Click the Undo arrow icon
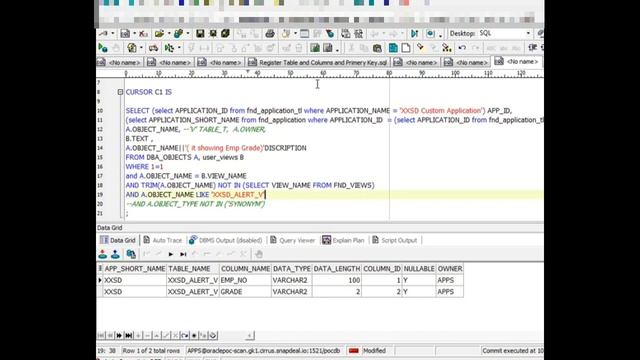This screenshot has height=360, width=640. pos(462,48)
